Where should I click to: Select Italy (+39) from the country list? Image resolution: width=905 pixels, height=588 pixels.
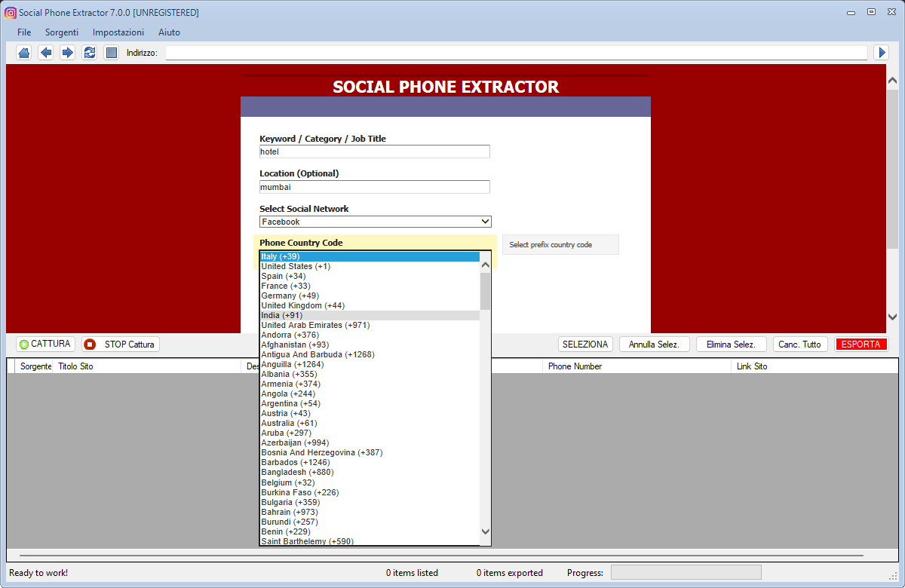pos(370,256)
